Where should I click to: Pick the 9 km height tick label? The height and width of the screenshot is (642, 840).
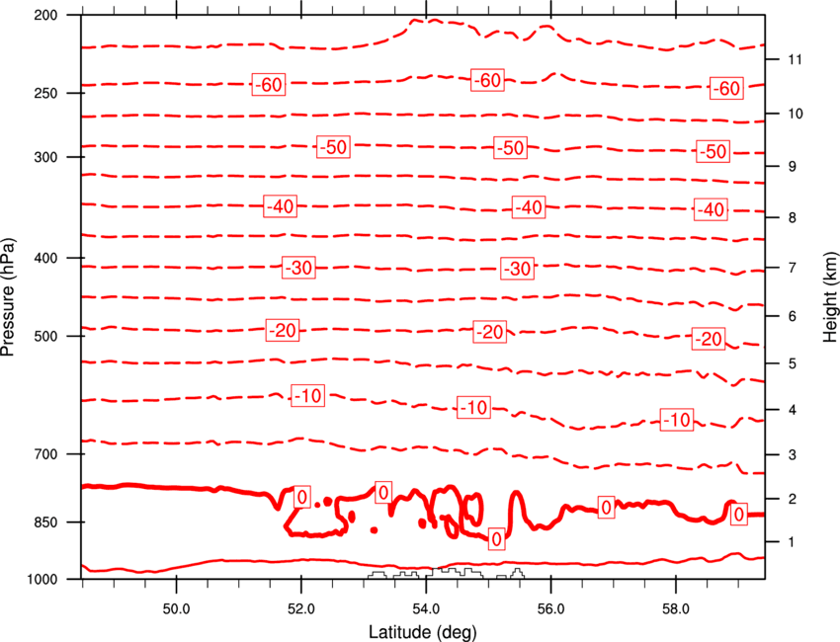(793, 167)
